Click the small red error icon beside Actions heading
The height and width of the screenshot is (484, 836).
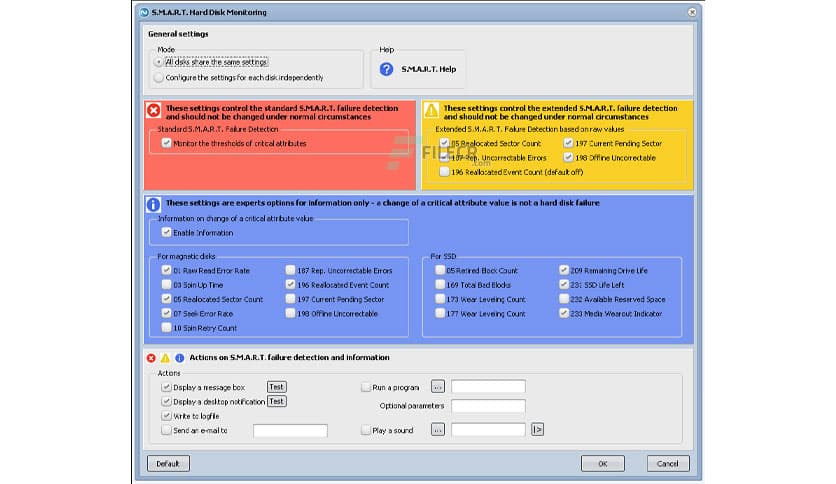(x=151, y=358)
